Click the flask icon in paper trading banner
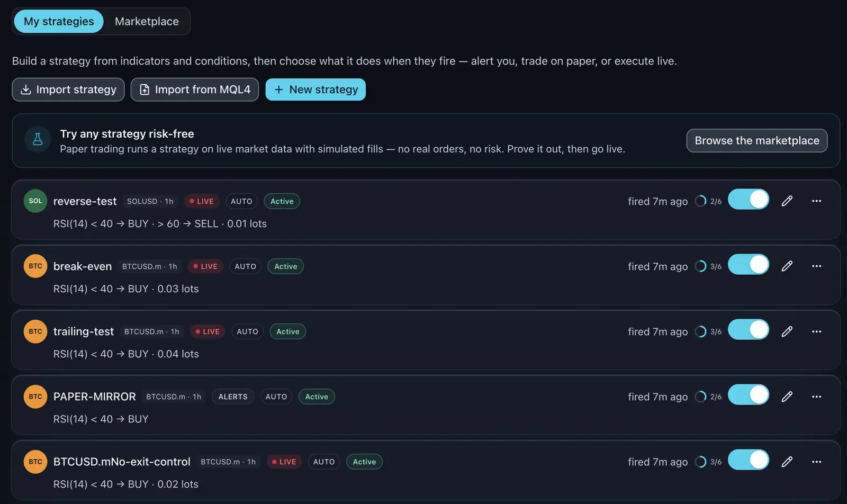847x504 pixels. coord(38,139)
